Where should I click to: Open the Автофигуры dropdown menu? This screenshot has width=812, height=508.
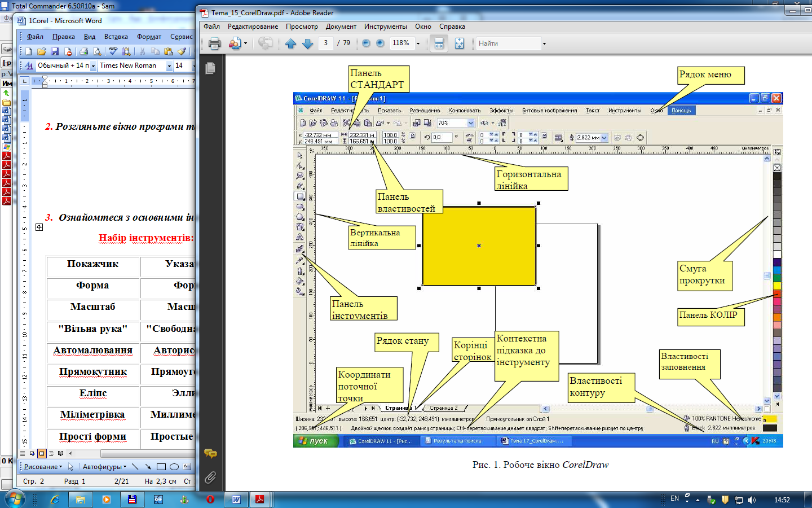tap(104, 467)
